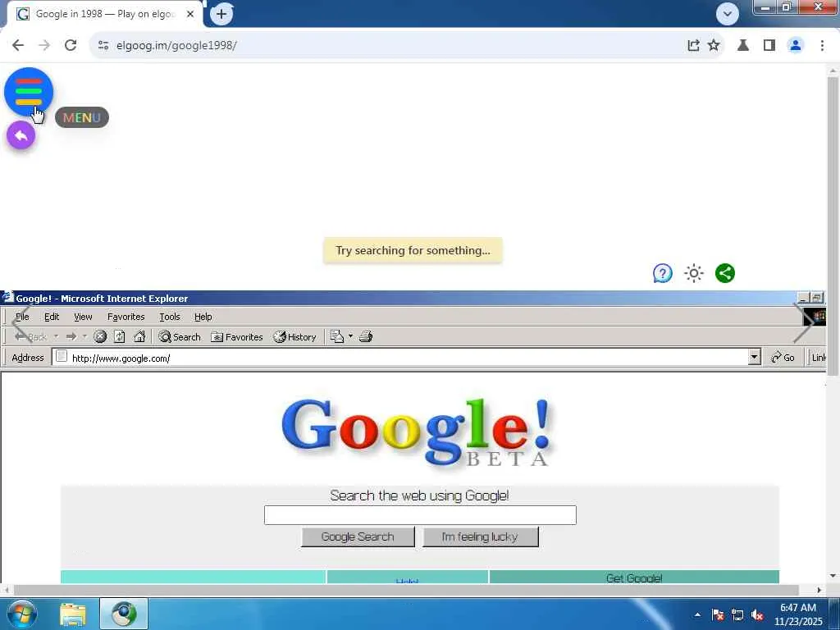Open the Chrome profile avatar
Image resolution: width=840 pixels, height=630 pixels.
[796, 45]
